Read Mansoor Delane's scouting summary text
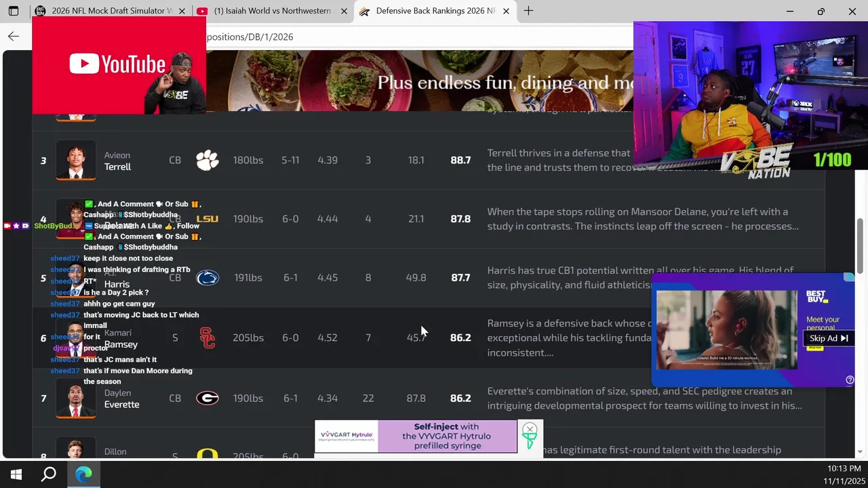 (x=643, y=219)
